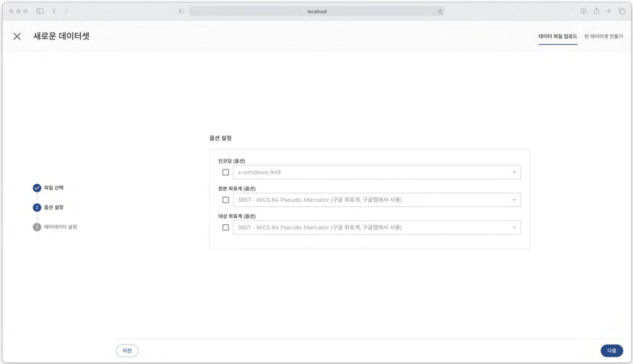
Task: Switch to the 빈 데이터셋 만들기 tab
Action: click(603, 36)
